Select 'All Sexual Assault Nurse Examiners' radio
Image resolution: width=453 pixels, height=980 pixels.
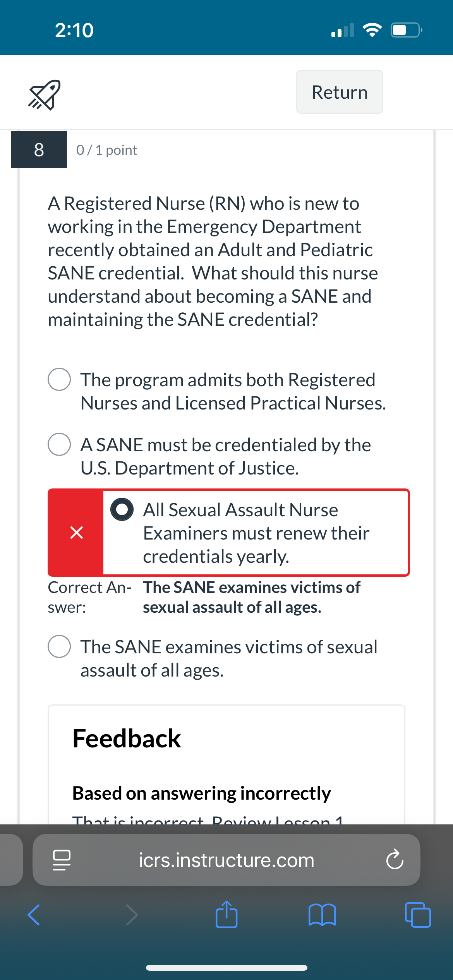122,509
